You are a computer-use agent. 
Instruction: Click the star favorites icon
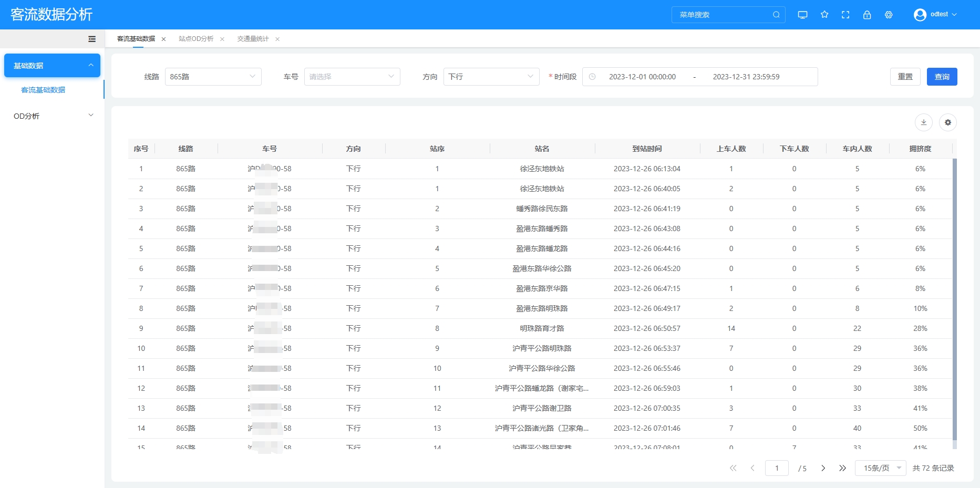tap(824, 15)
